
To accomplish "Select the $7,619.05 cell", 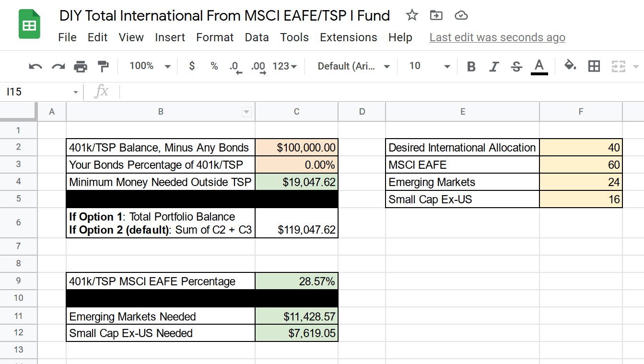I will point(296,333).
